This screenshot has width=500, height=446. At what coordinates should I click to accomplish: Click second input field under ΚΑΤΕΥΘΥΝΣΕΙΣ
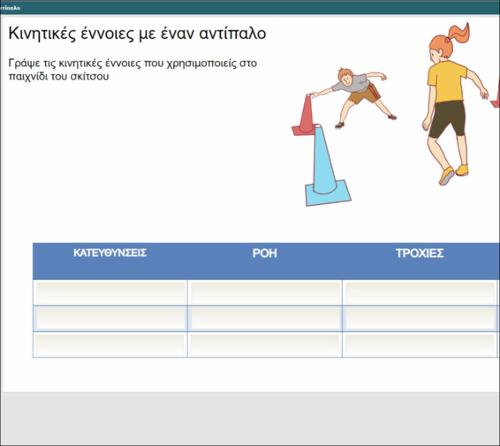coord(110,318)
